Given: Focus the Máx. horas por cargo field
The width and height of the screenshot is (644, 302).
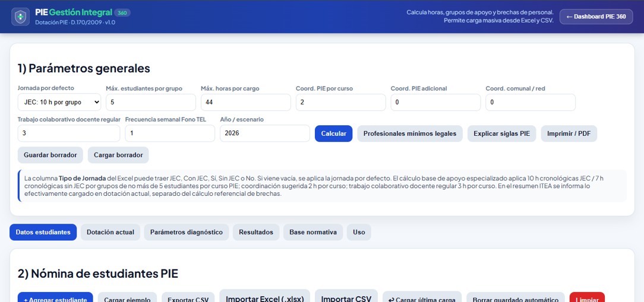Looking at the screenshot, I should (x=245, y=102).
